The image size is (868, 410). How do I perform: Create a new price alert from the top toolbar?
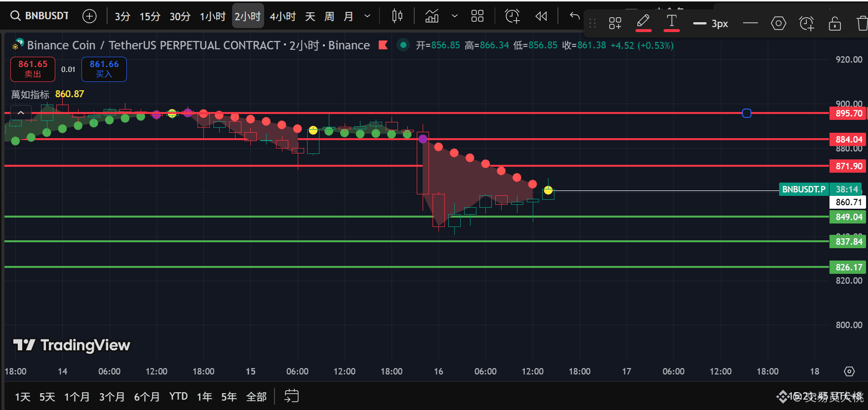[513, 16]
